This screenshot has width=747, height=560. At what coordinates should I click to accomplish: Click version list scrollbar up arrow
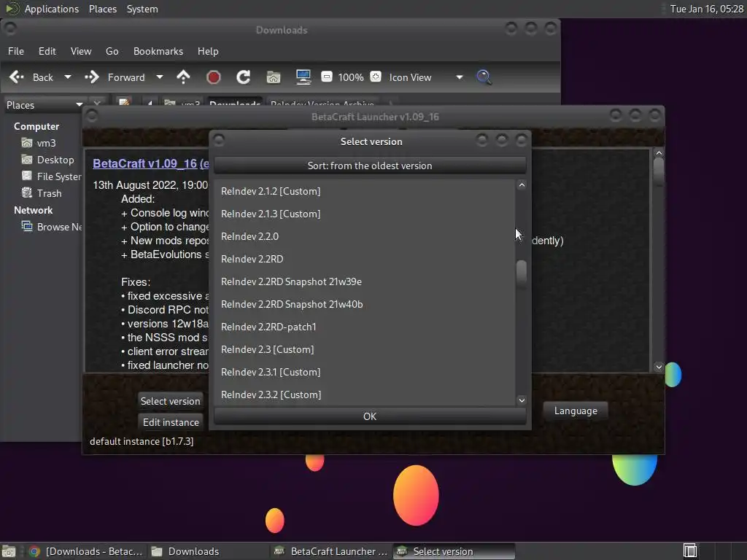(x=522, y=185)
